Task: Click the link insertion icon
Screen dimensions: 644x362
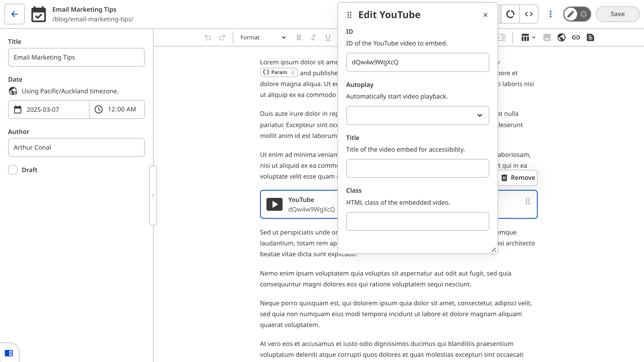Action: tap(576, 37)
